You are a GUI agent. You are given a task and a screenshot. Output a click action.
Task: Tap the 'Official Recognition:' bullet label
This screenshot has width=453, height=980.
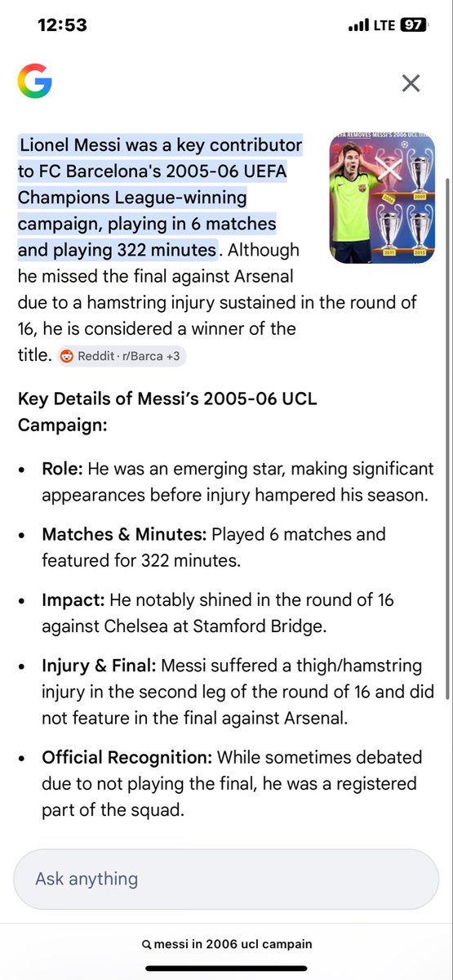point(127,757)
